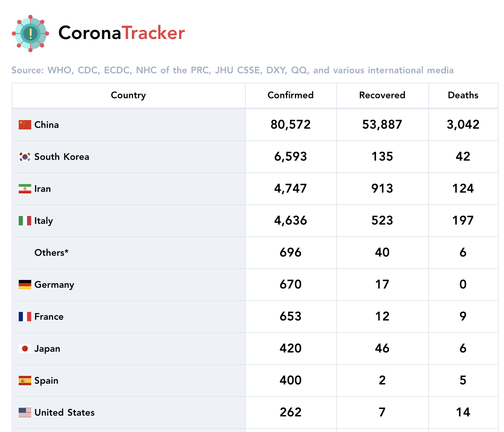Viewport: 504px width, 432px height.
Task: Click France's deaths count 9
Action: point(463,317)
